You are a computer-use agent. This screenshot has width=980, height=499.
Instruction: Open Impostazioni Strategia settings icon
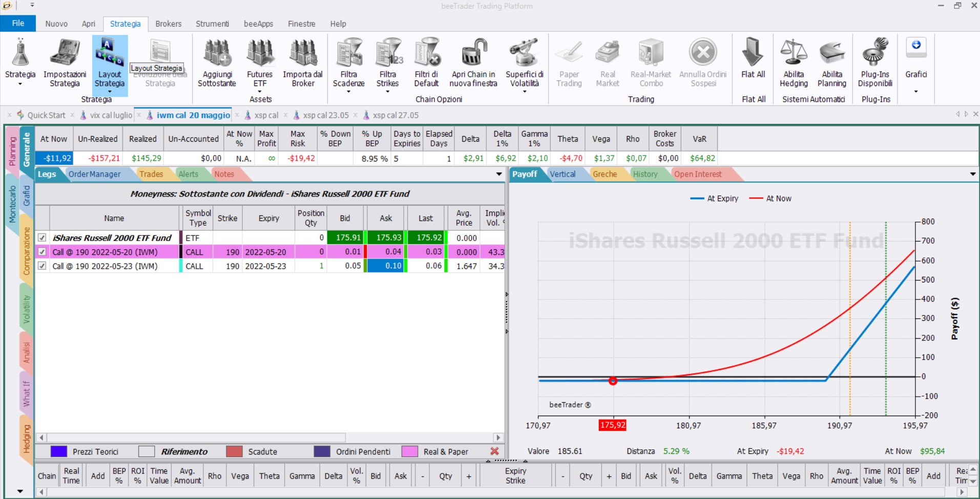click(x=65, y=53)
